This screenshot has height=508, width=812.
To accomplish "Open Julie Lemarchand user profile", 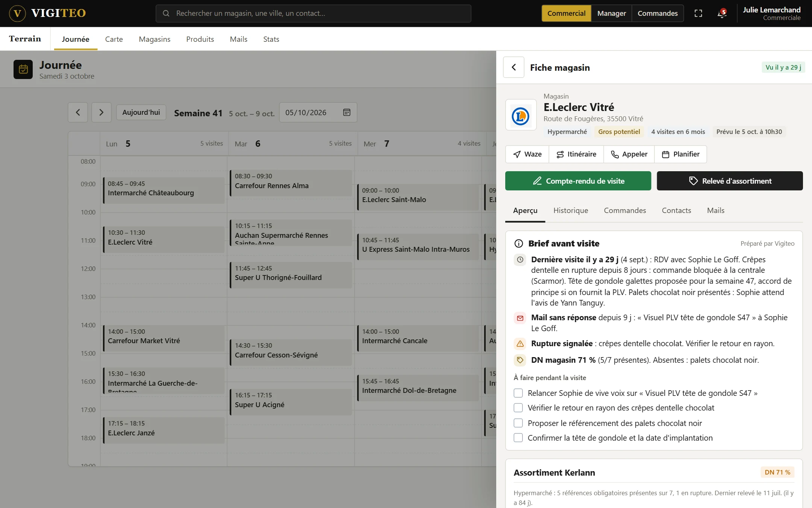I will [x=771, y=14].
